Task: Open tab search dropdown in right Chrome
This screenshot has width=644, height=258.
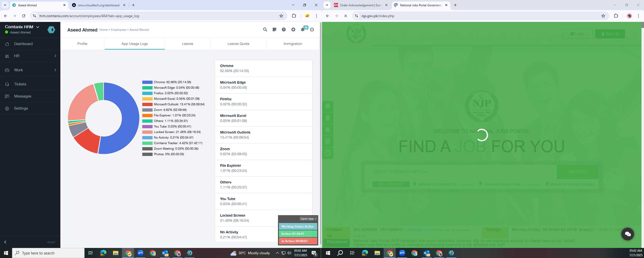Action: (x=327, y=5)
